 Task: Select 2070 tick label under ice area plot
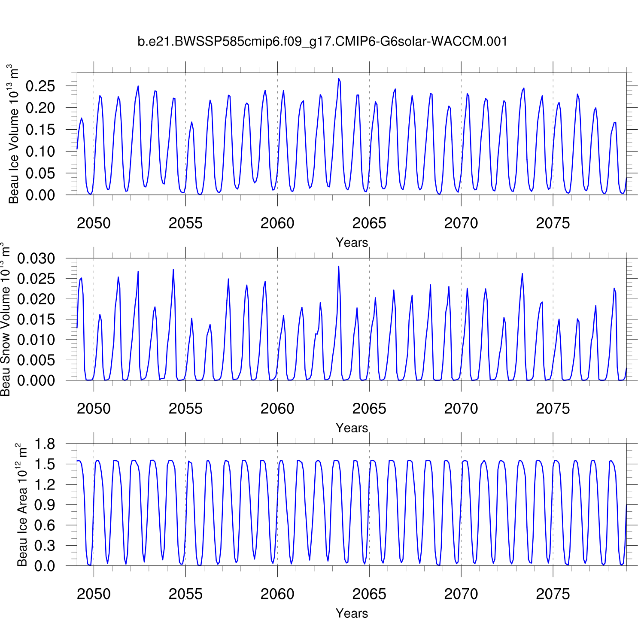pos(461,594)
